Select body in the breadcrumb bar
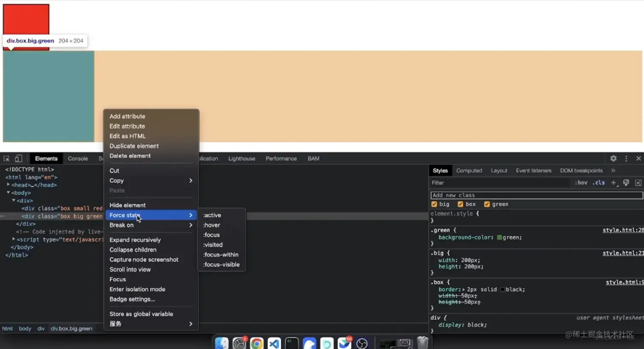Image resolution: width=644 pixels, height=349 pixels. point(25,329)
